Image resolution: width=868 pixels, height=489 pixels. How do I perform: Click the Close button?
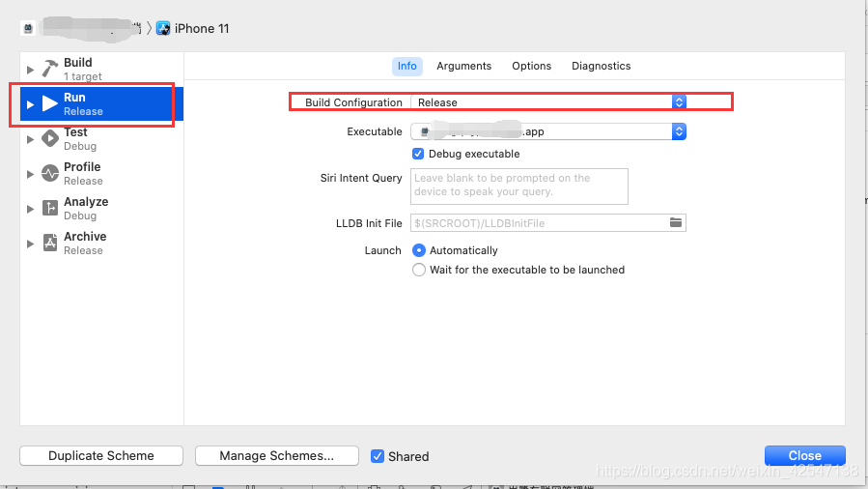pos(805,456)
